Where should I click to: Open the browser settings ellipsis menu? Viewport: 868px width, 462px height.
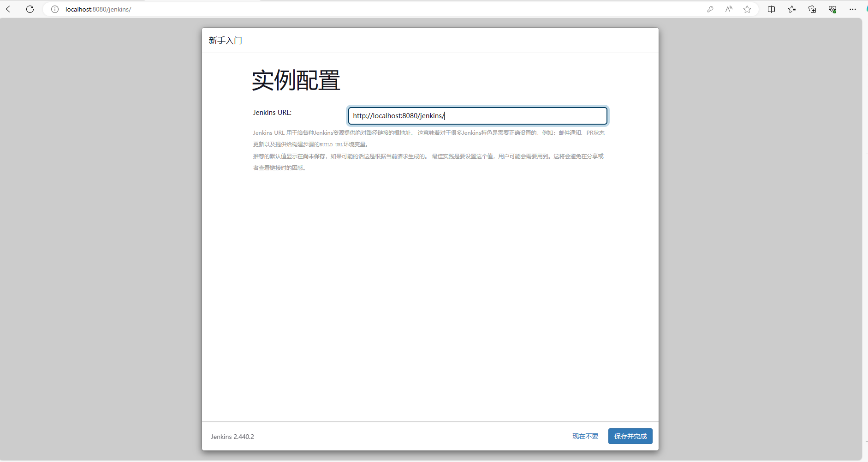[x=853, y=9]
